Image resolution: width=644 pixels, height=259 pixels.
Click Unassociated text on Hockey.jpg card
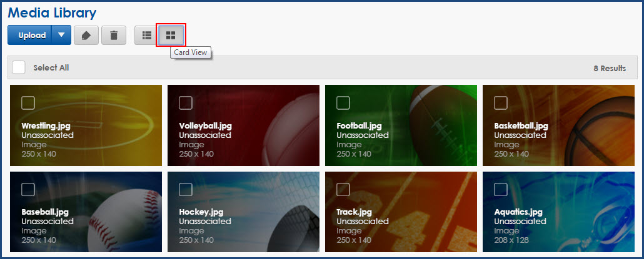pyautogui.click(x=205, y=222)
